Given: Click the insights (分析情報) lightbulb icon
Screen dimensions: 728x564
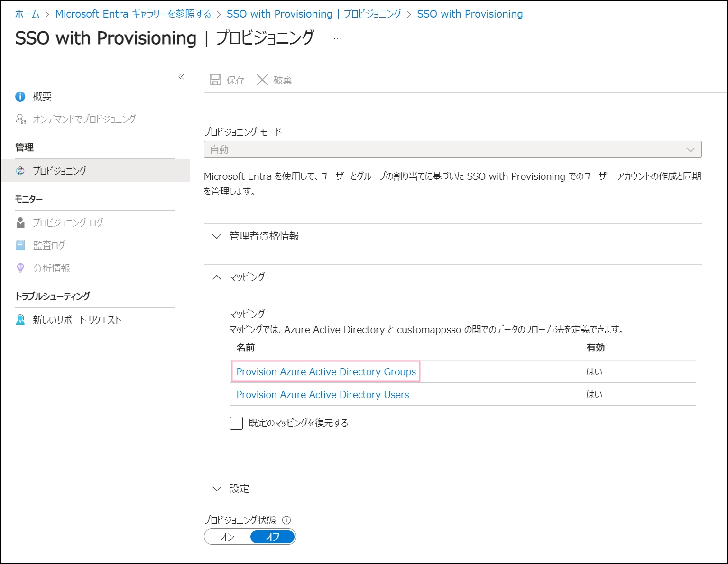Looking at the screenshot, I should click(x=20, y=268).
